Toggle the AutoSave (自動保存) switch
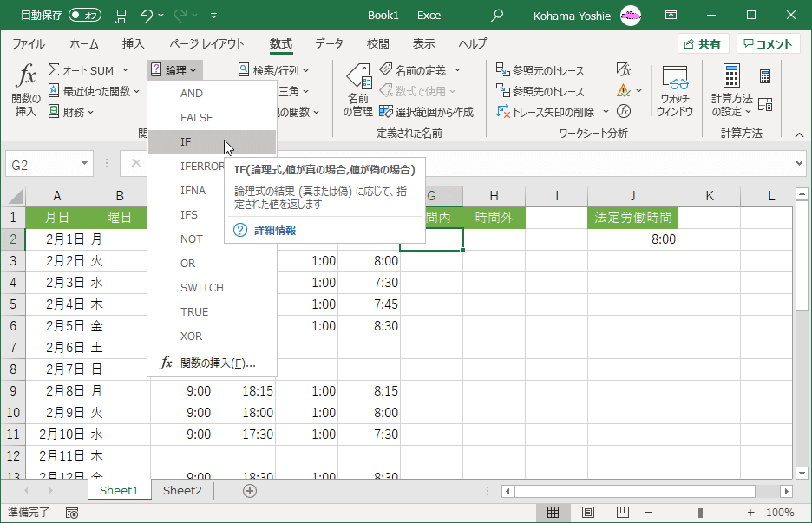This screenshot has height=523, width=812. click(x=85, y=15)
